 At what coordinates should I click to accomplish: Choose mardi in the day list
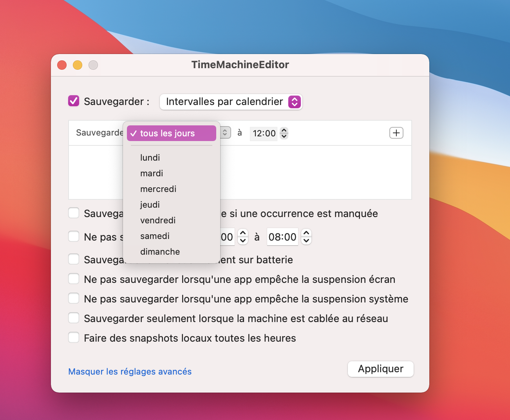(x=152, y=173)
